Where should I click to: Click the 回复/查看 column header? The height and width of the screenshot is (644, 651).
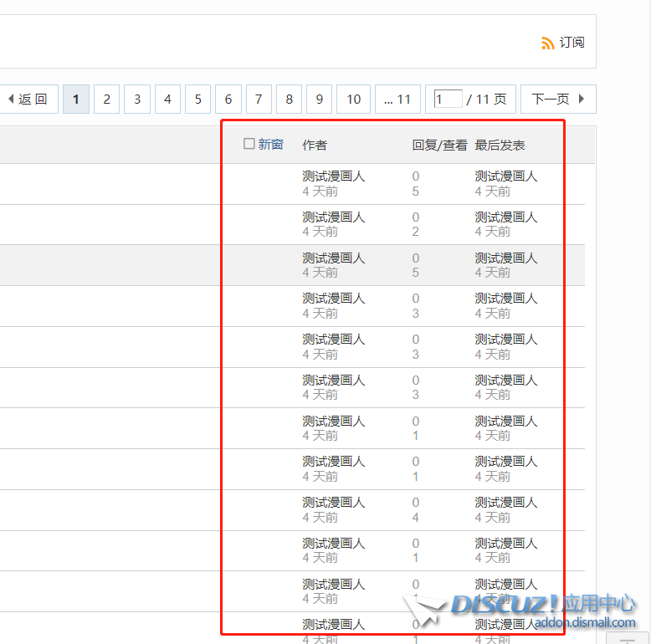point(439,145)
